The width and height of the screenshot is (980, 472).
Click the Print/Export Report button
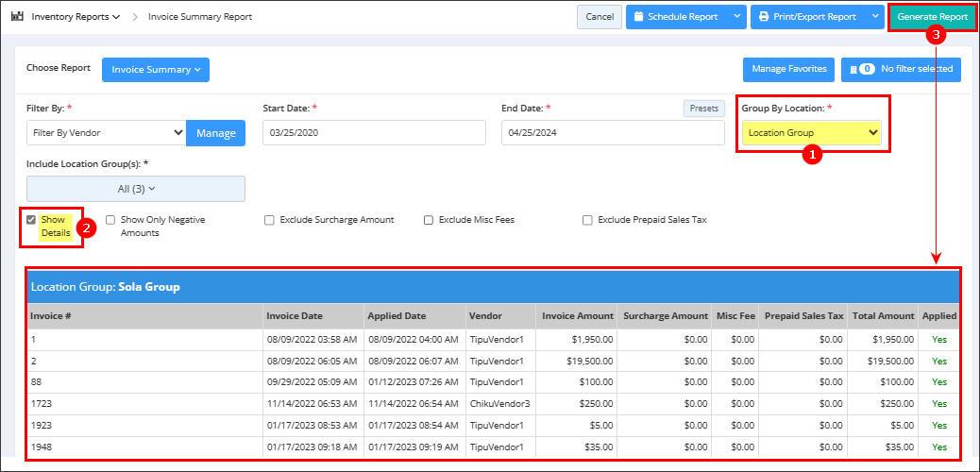807,17
